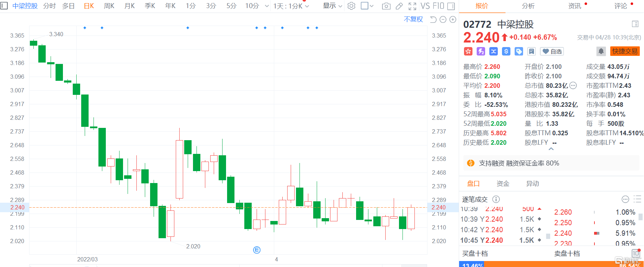The image size is (644, 267).
Task: Collapse the quote details chevron
Action: (x=551, y=149)
